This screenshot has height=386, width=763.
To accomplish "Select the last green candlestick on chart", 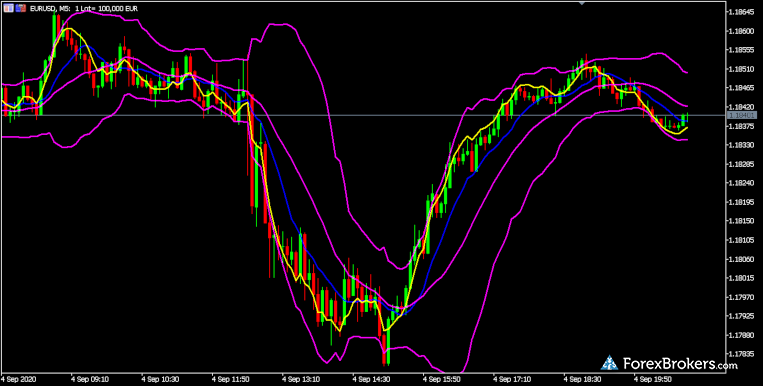I will click(687, 117).
